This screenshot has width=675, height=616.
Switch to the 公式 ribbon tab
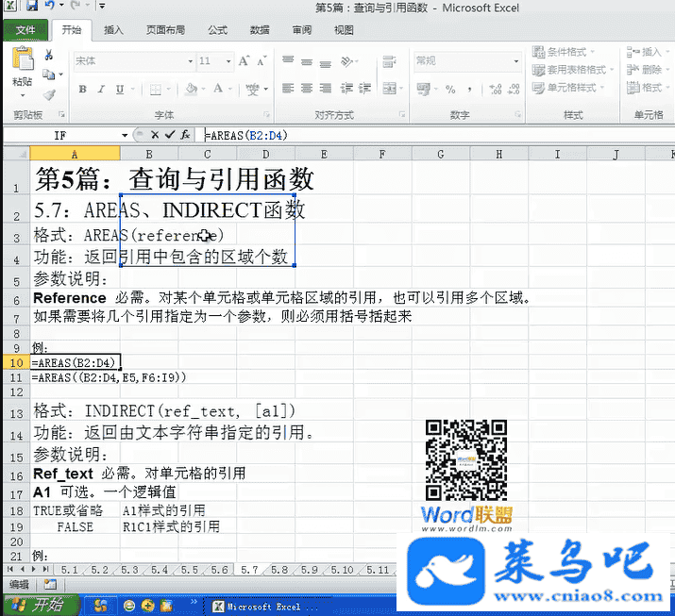click(217, 30)
